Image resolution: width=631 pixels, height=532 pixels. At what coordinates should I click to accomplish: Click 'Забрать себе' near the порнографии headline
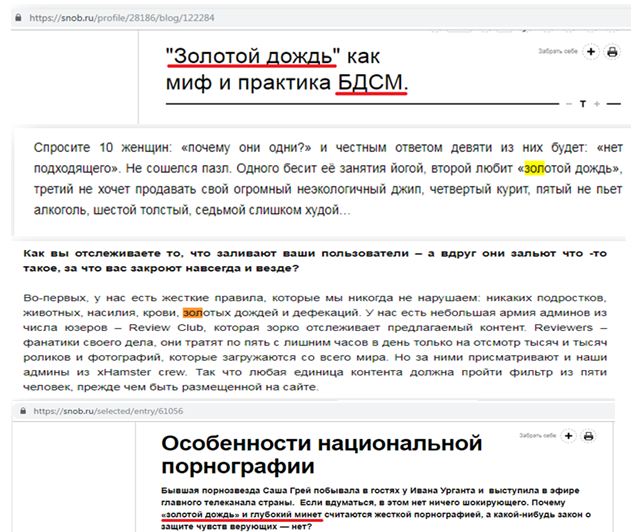tap(537, 435)
